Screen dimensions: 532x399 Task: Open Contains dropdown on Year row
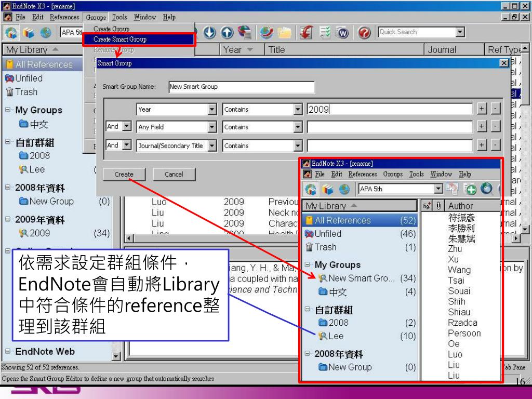[298, 109]
